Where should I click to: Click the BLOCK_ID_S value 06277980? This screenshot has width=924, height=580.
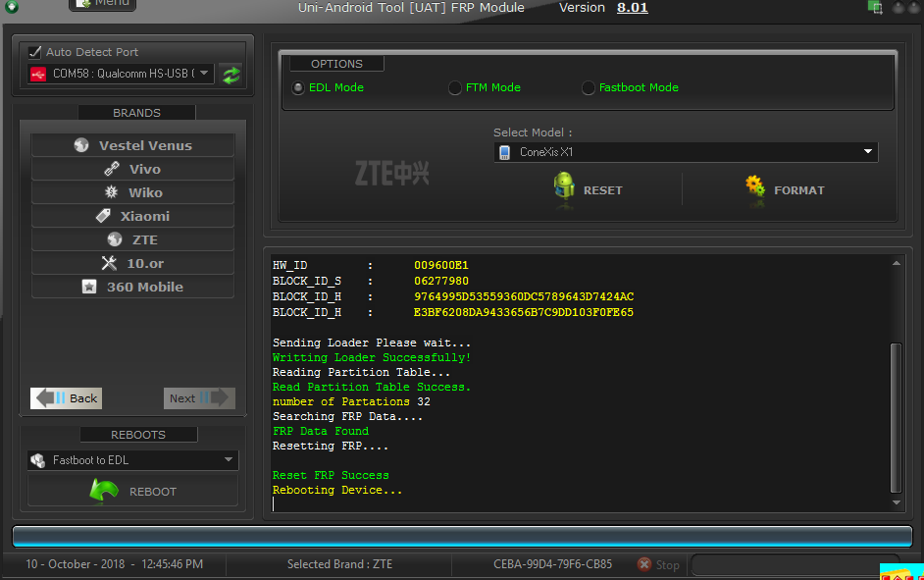440,281
